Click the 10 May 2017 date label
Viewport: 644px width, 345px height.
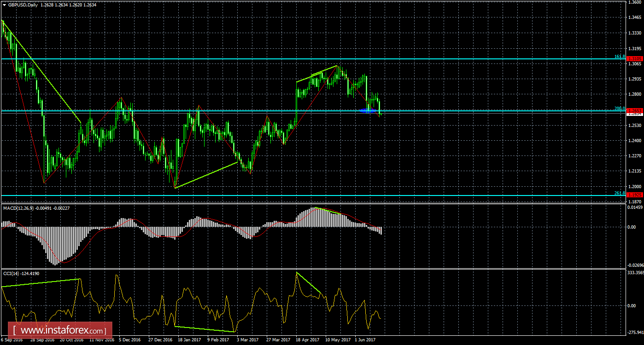point(337,340)
